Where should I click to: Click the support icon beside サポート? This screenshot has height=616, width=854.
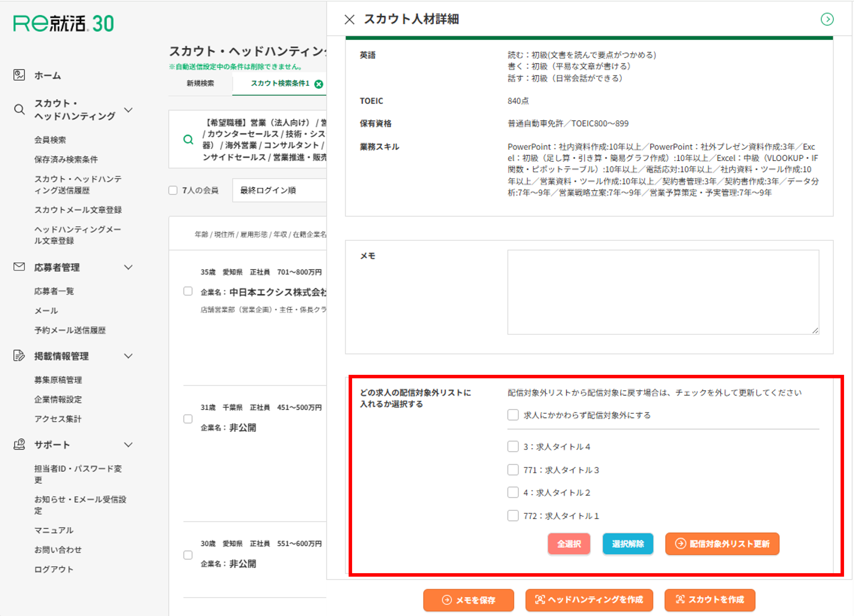19,444
